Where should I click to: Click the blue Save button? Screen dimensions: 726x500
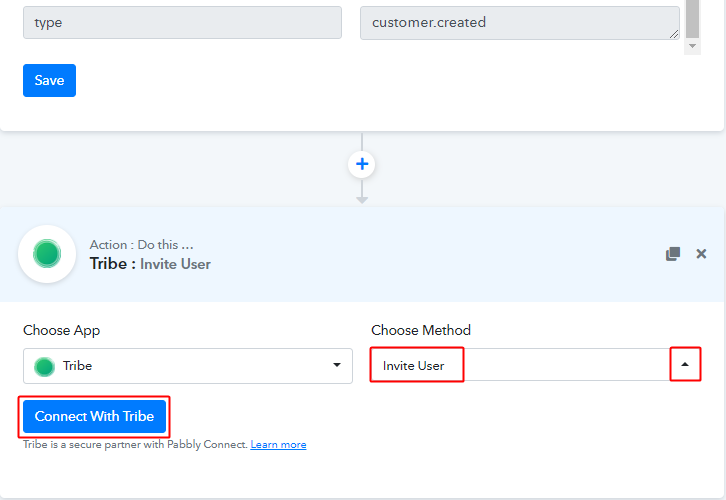coord(49,81)
